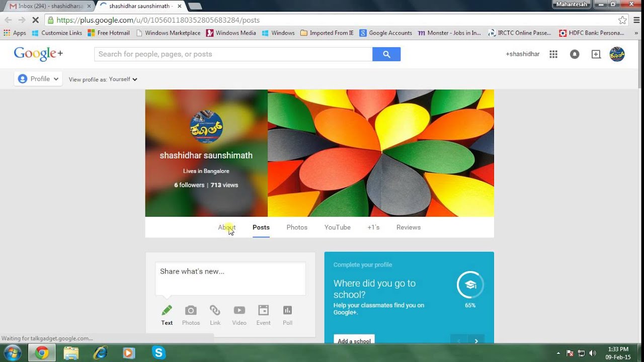Open Customize Links bookmark
644x362 pixels.
57,33
